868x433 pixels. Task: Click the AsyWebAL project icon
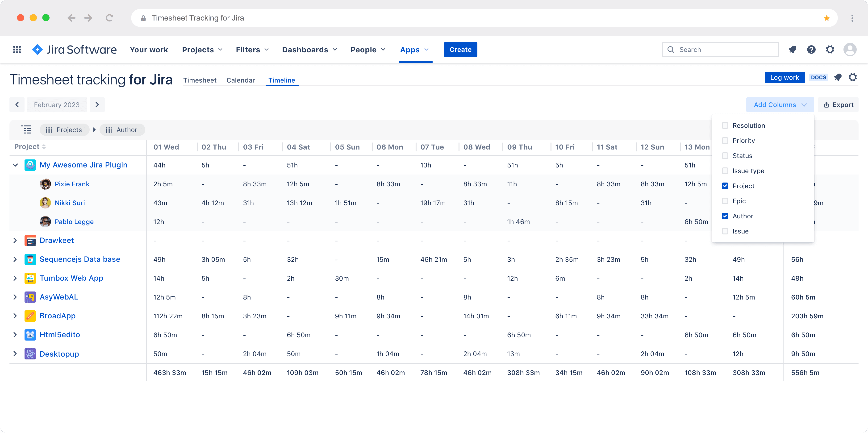click(30, 297)
